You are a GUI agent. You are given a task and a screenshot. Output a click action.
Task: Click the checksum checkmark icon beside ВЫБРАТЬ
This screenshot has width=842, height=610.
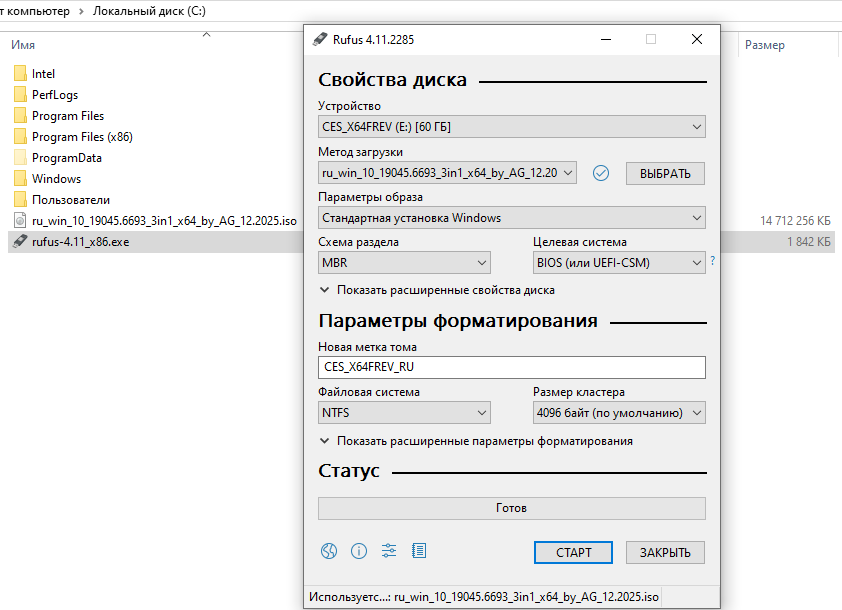pyautogui.click(x=601, y=173)
